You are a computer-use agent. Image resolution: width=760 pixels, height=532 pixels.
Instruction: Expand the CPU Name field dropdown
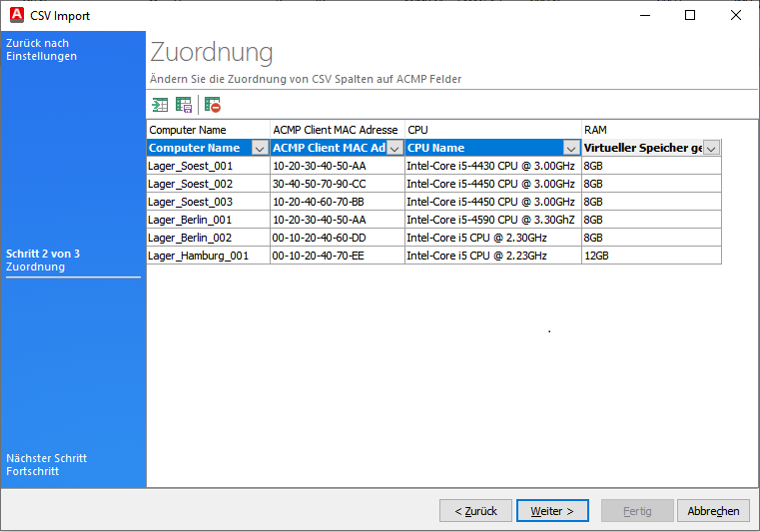click(x=571, y=148)
